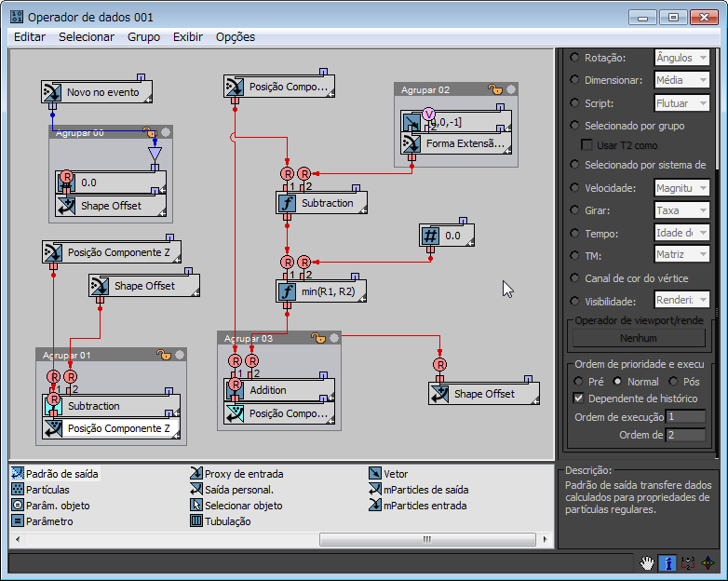The height and width of the screenshot is (581, 728).
Task: Select the Padrão de saída operator icon
Action: coord(17,474)
